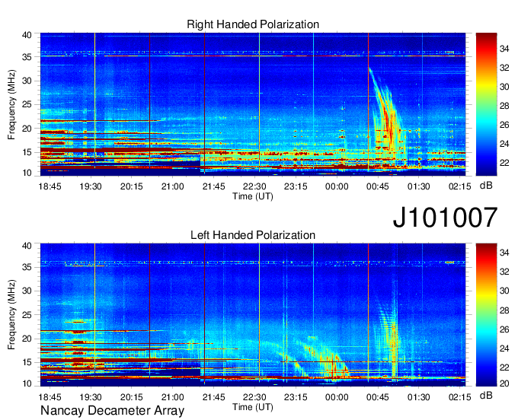Click the 30 MHz tick of Left Handed plot
Viewport: 518px width, 420px height.
(x=27, y=291)
